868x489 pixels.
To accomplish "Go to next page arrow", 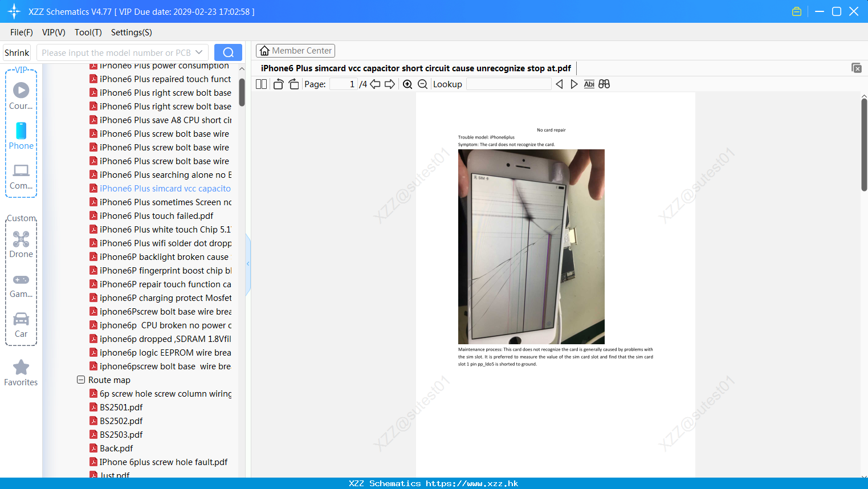I will tap(390, 84).
